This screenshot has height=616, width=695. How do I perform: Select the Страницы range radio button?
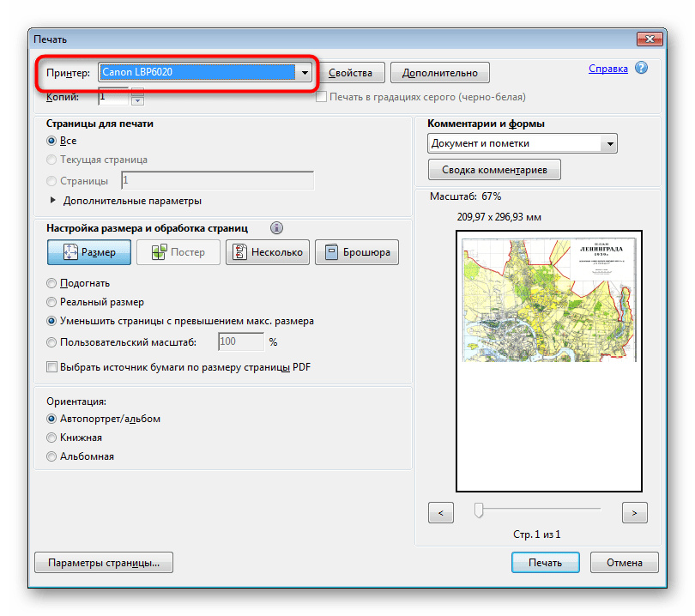(51, 181)
